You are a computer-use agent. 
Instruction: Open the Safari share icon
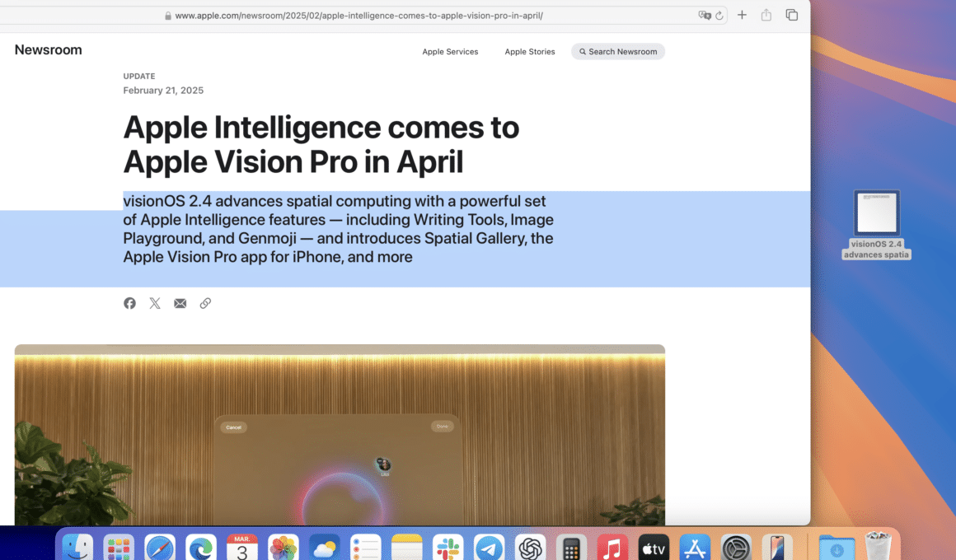(766, 15)
